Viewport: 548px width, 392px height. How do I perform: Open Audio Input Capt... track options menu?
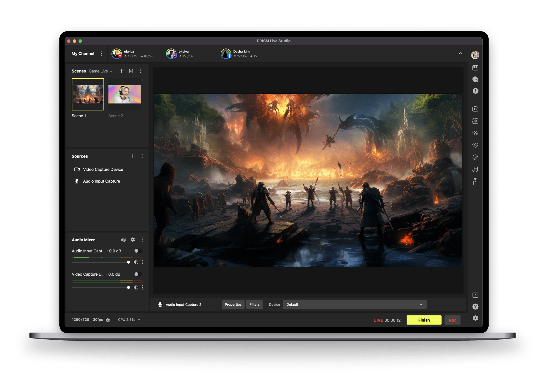pos(142,262)
